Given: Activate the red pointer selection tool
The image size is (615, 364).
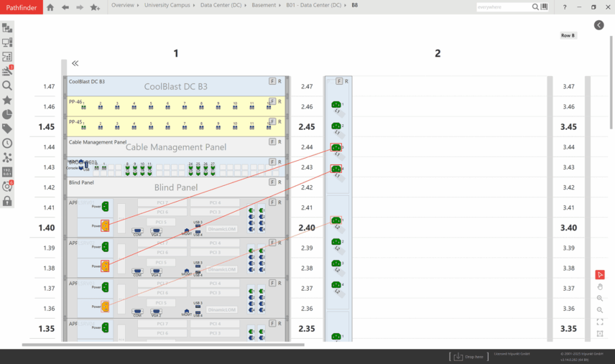Looking at the screenshot, I should tap(600, 274).
